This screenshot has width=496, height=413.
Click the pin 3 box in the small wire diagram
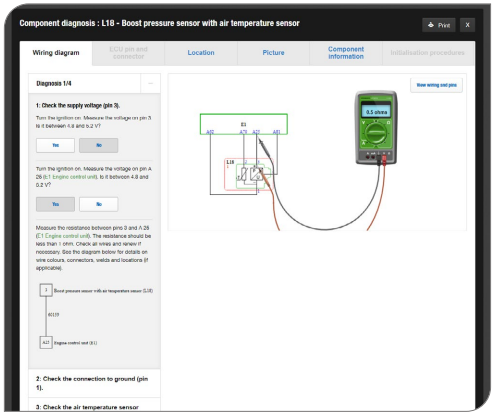46,290
